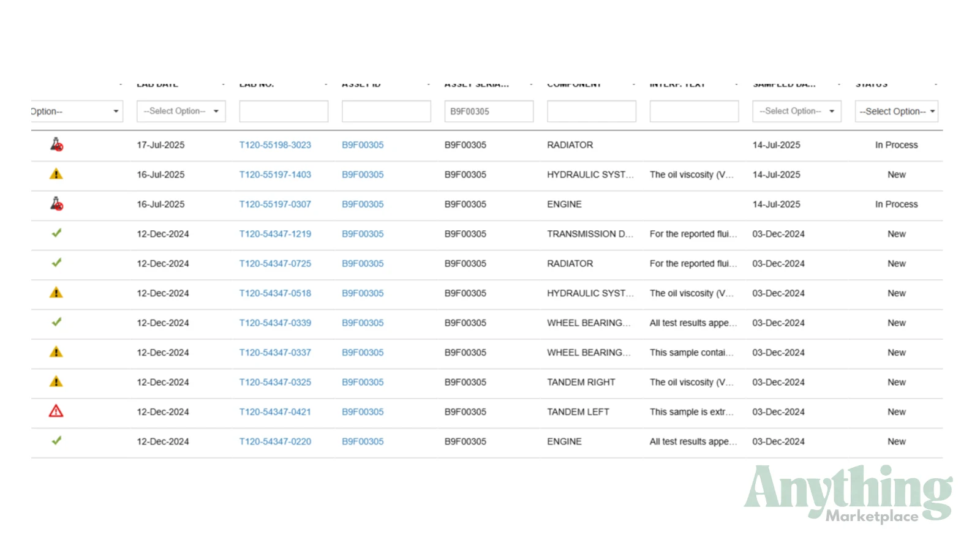Open the Status filter dropdown
The height and width of the screenshot is (551, 980).
[897, 111]
